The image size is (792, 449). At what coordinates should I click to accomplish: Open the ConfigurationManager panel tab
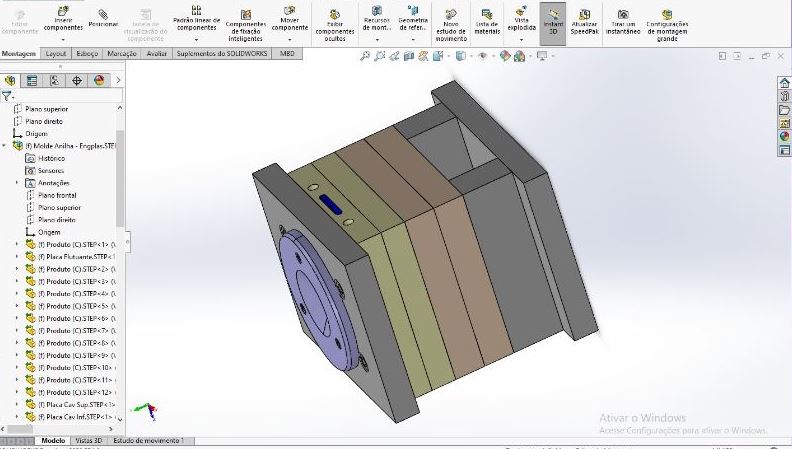[54, 81]
